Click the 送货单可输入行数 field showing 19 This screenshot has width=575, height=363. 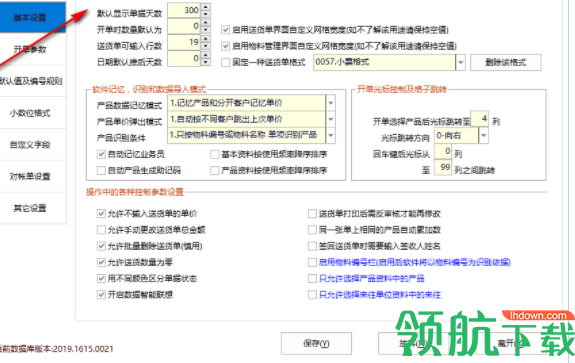pyautogui.click(x=184, y=42)
